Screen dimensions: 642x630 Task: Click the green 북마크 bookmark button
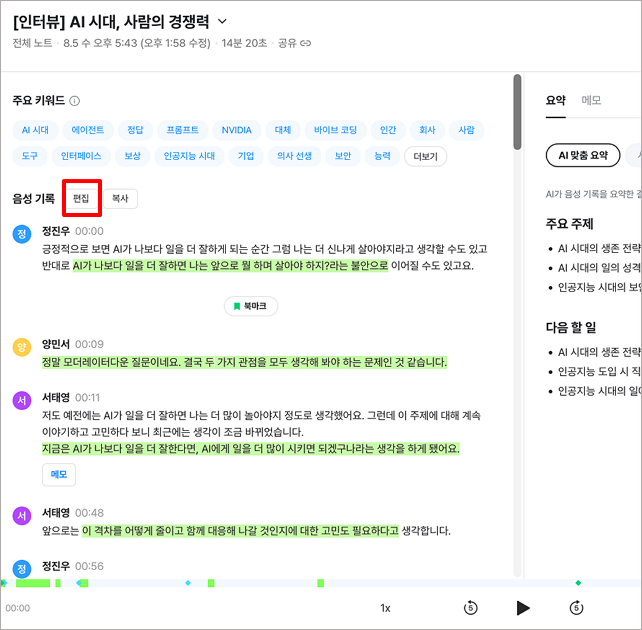251,306
